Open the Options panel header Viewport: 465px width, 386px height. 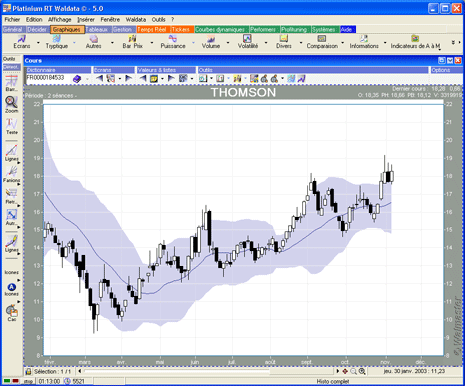point(446,70)
